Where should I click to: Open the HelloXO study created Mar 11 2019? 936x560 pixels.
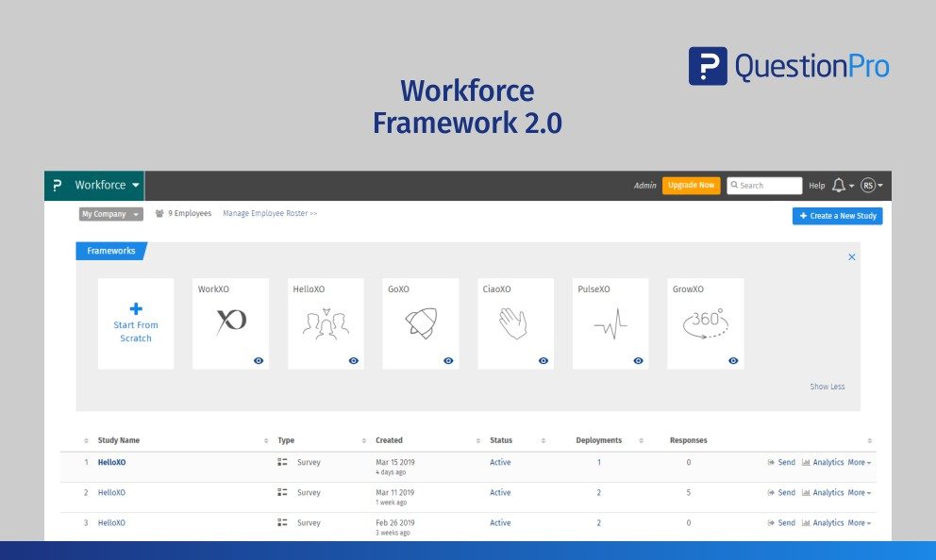point(111,493)
